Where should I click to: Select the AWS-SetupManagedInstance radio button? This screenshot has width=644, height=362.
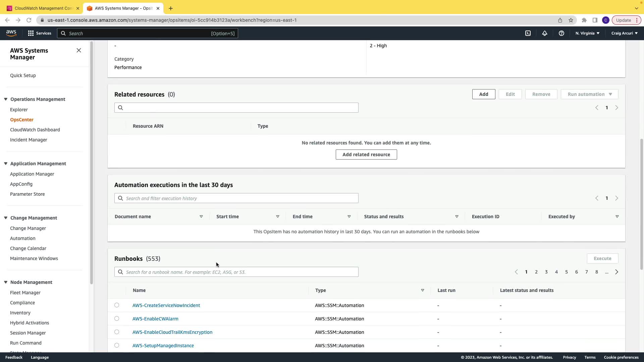117,345
